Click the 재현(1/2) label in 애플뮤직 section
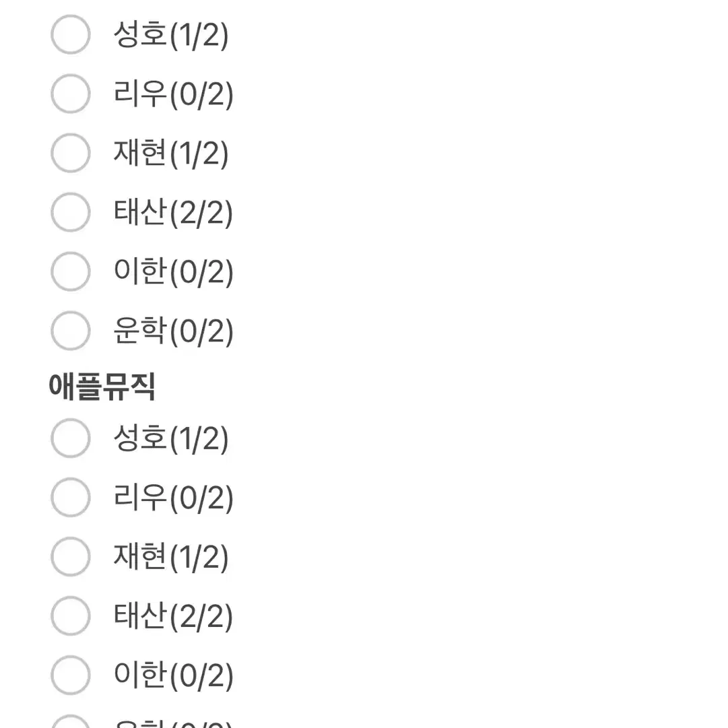Image resolution: width=728 pixels, height=728 pixels. 172,556
